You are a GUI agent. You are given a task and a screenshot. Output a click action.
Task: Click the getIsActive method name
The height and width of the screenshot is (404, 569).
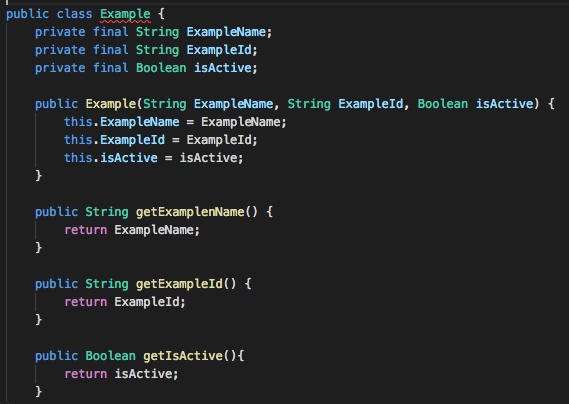[183, 356]
